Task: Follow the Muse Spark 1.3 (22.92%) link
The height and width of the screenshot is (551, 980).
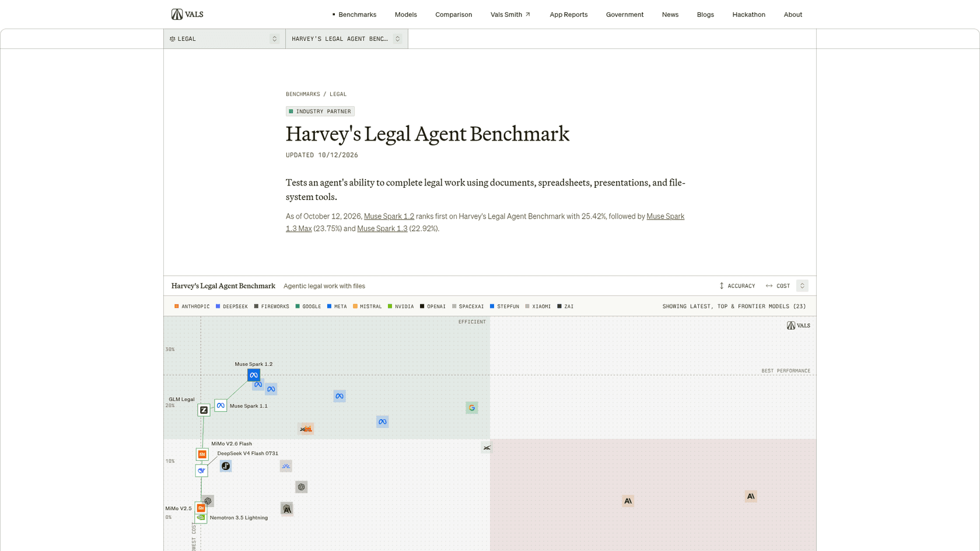Action: pos(382,229)
